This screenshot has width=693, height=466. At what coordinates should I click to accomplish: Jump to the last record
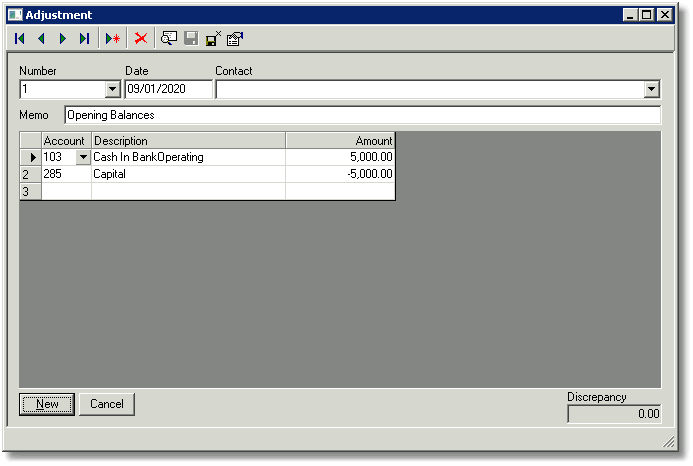[x=84, y=39]
